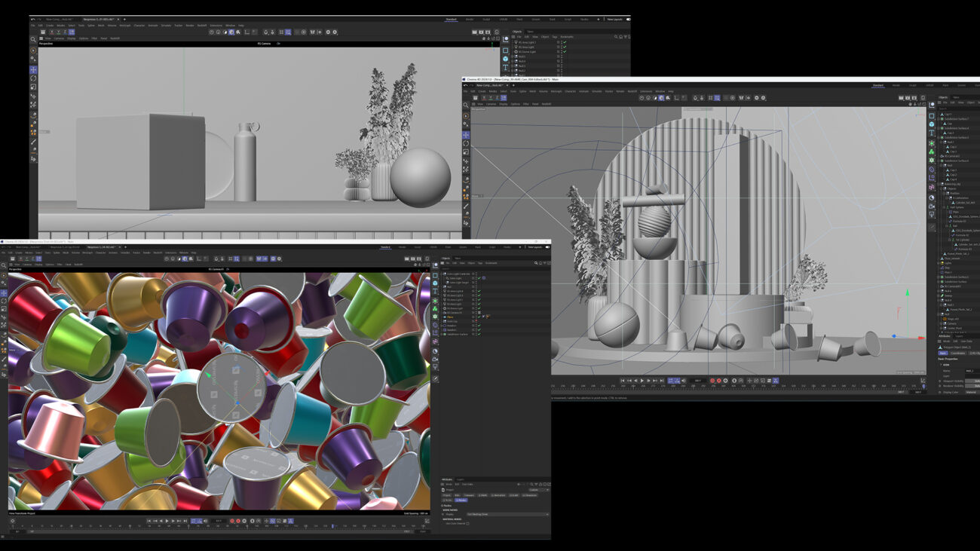Click the search magnifier icon in bottom-left window
Image resolution: width=980 pixels, height=551 pixels.
(x=4, y=265)
